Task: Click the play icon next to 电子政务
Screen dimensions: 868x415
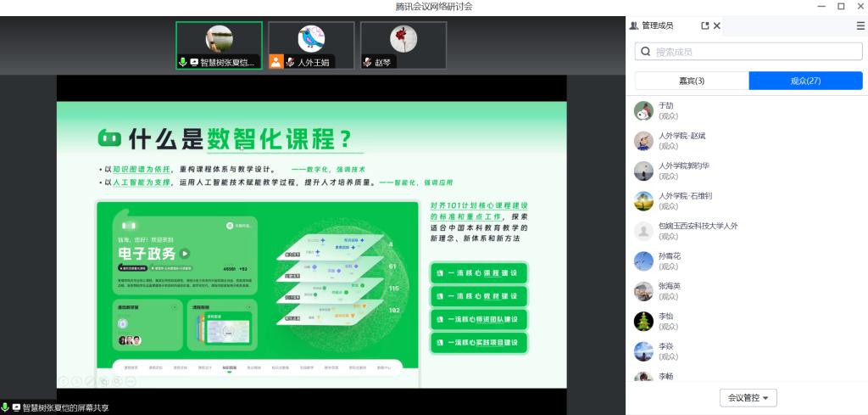Action: 185,253
